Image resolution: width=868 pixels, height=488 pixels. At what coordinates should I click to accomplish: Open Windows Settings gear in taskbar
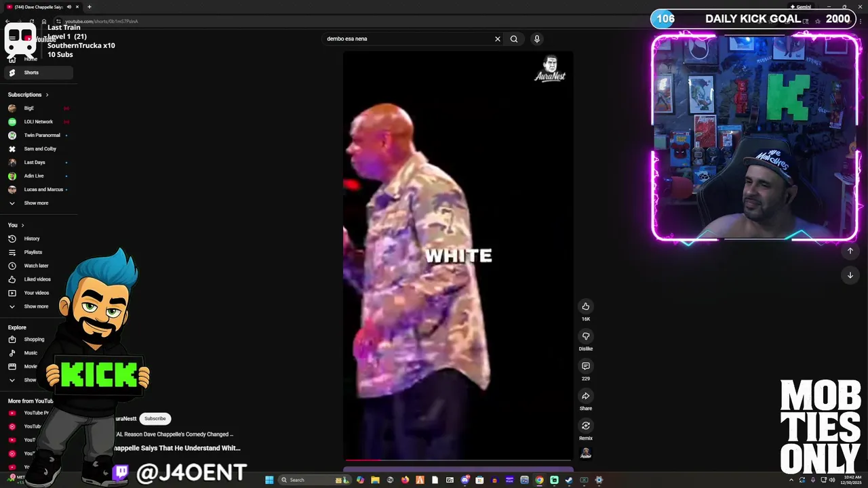coord(599,480)
